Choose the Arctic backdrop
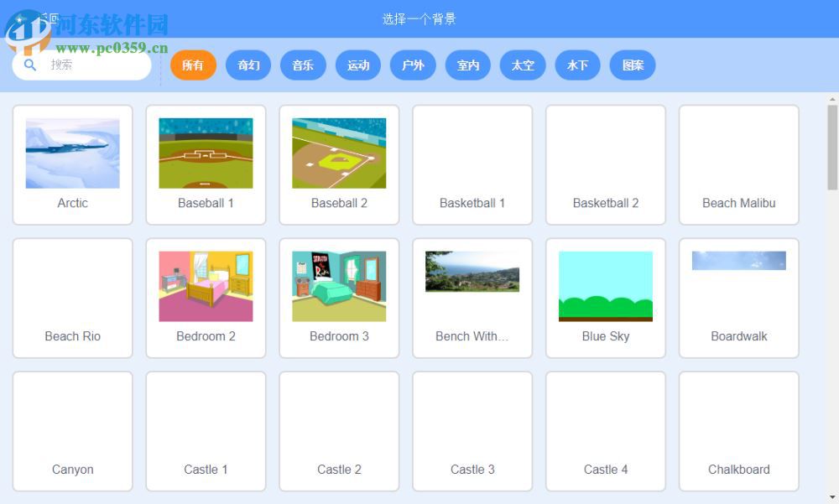 (72, 164)
